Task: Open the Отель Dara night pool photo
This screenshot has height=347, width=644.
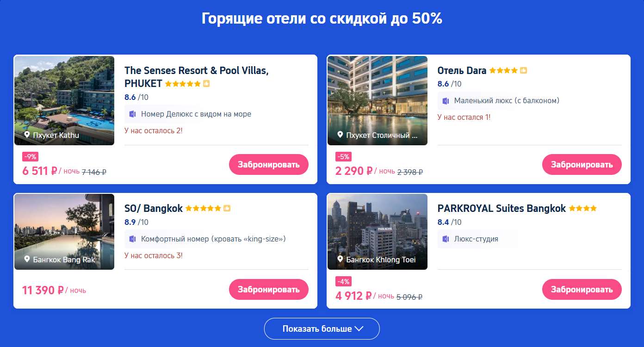Action: [x=377, y=100]
